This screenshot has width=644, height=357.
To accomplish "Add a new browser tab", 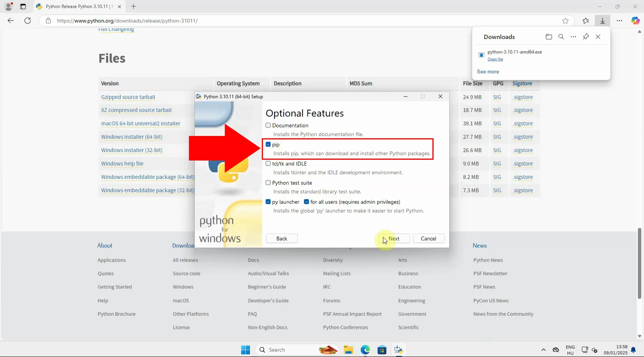I will (x=133, y=7).
